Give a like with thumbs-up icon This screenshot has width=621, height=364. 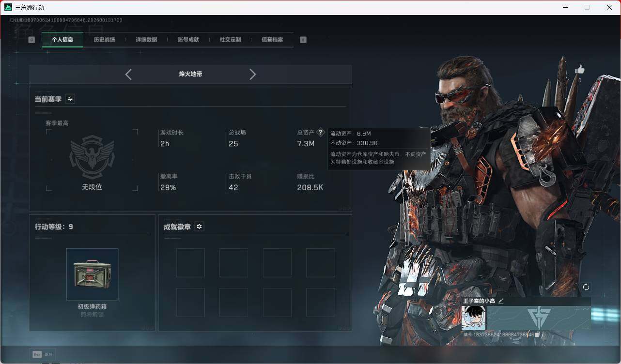tap(580, 70)
